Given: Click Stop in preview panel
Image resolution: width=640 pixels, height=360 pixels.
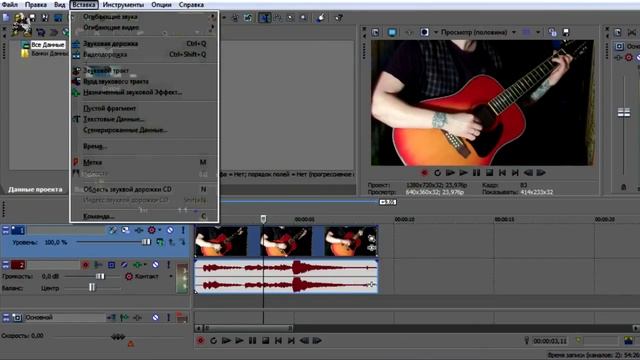Looking at the screenshot, I should click(489, 173).
